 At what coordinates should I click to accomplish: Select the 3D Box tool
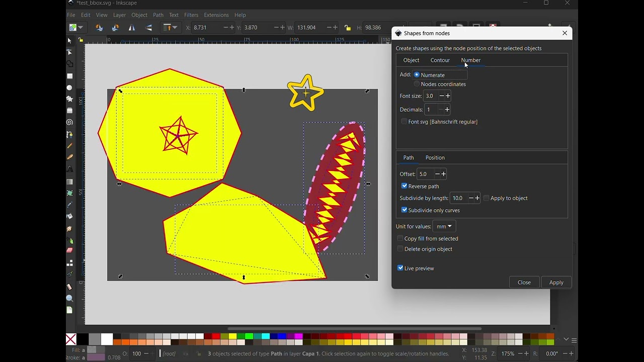70,111
